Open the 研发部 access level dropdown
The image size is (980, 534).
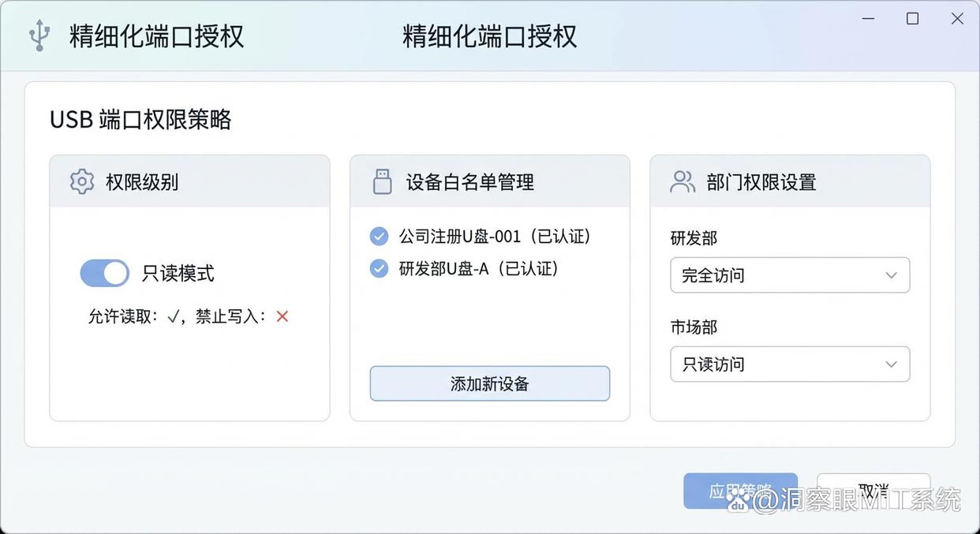click(x=789, y=274)
